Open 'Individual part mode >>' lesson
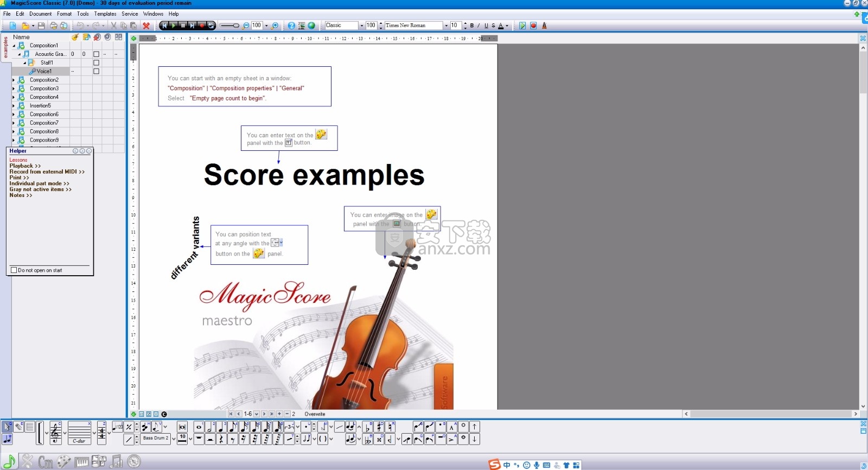868x470 pixels. tap(39, 183)
